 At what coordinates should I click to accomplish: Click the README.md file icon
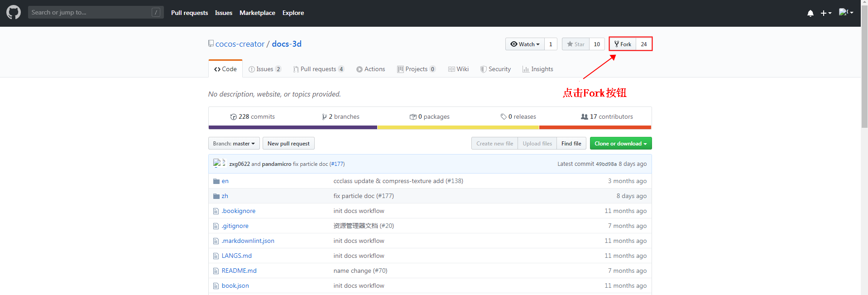click(216, 271)
